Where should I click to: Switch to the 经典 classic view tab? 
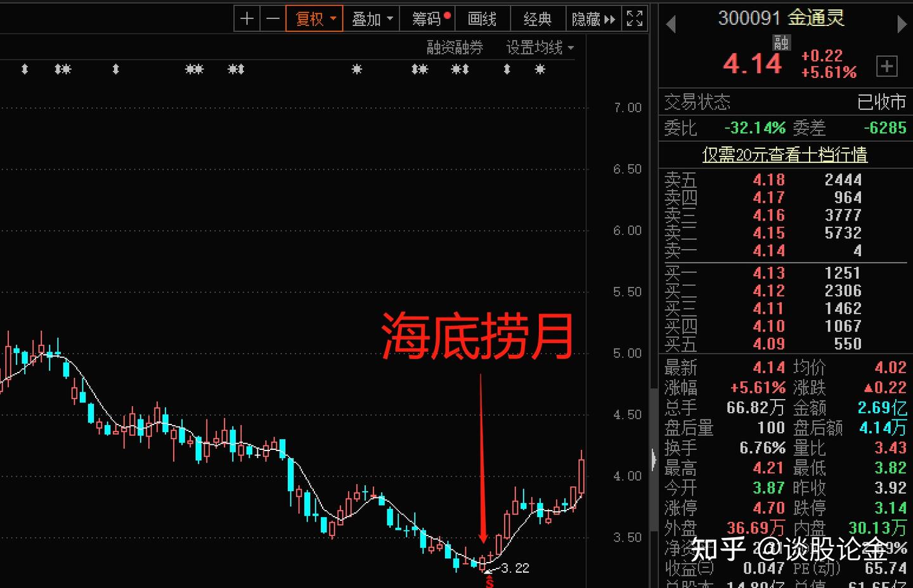537,18
